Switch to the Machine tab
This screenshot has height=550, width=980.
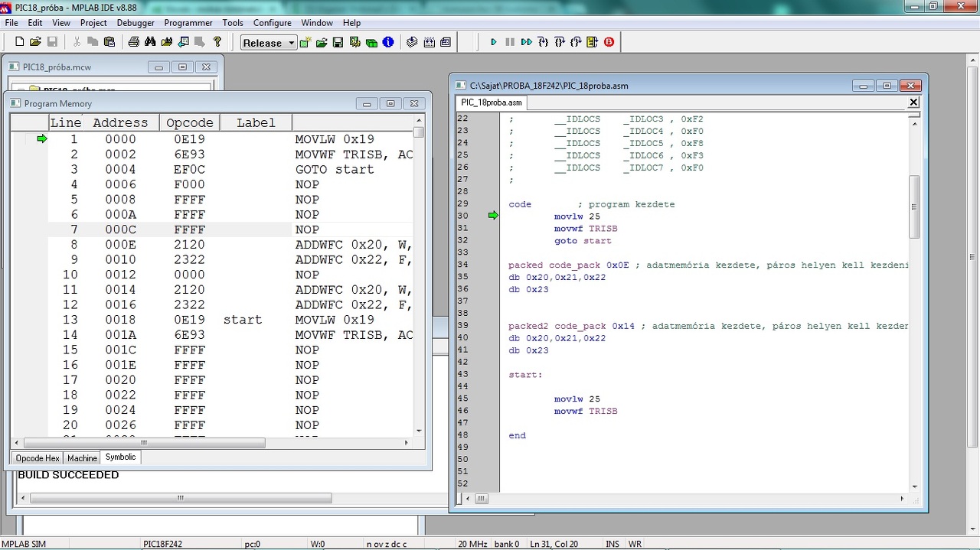point(82,458)
